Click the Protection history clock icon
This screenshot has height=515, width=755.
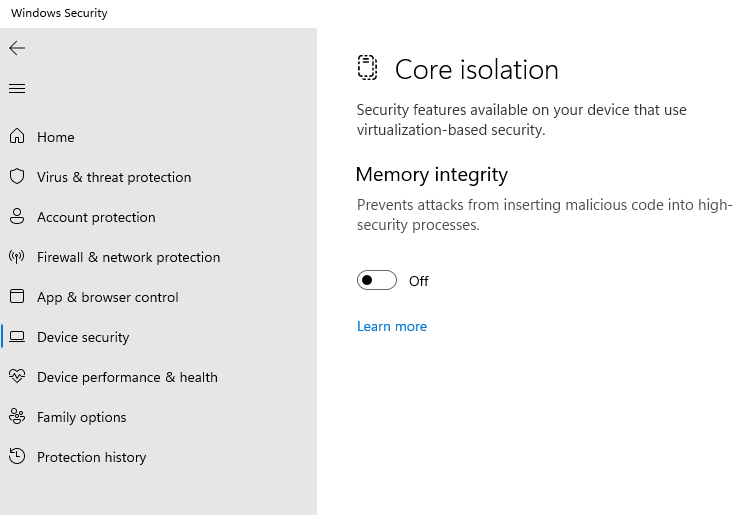click(17, 457)
